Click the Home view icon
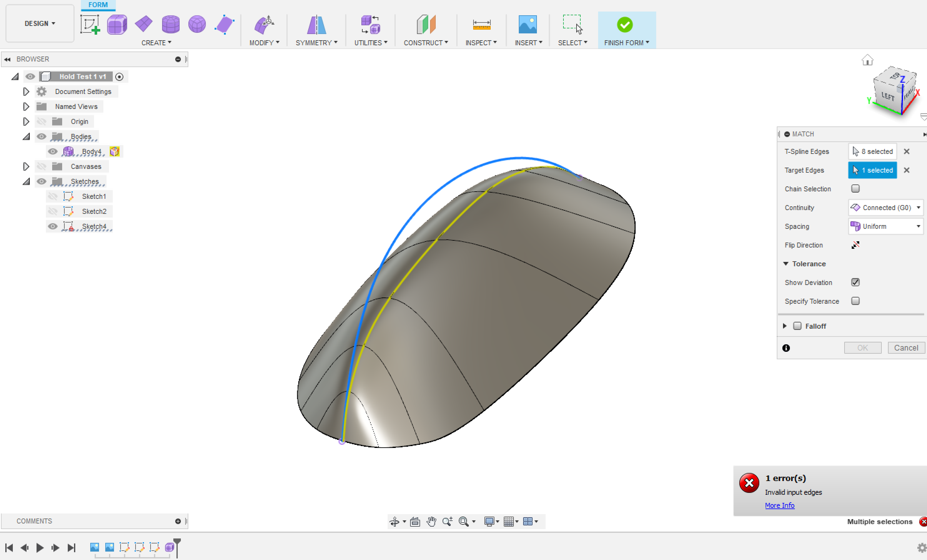The width and height of the screenshot is (927, 560). [x=867, y=60]
